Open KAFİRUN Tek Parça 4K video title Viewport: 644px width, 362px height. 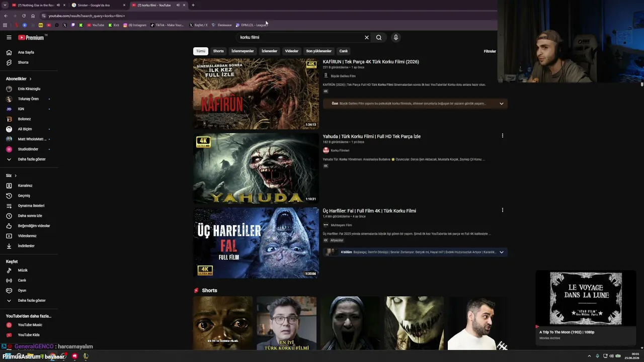371,62
